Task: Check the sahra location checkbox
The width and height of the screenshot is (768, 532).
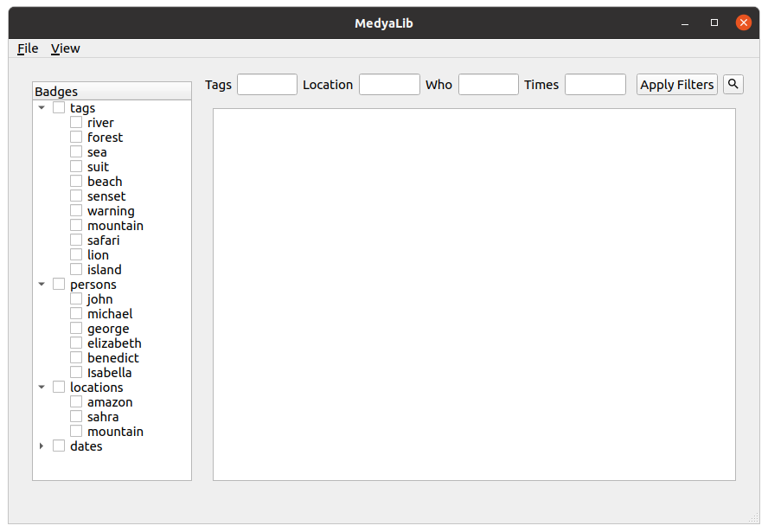Action: 76,416
